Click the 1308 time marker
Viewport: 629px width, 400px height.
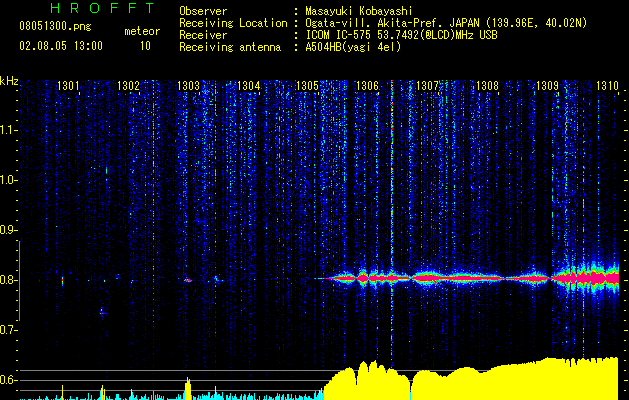coord(487,86)
